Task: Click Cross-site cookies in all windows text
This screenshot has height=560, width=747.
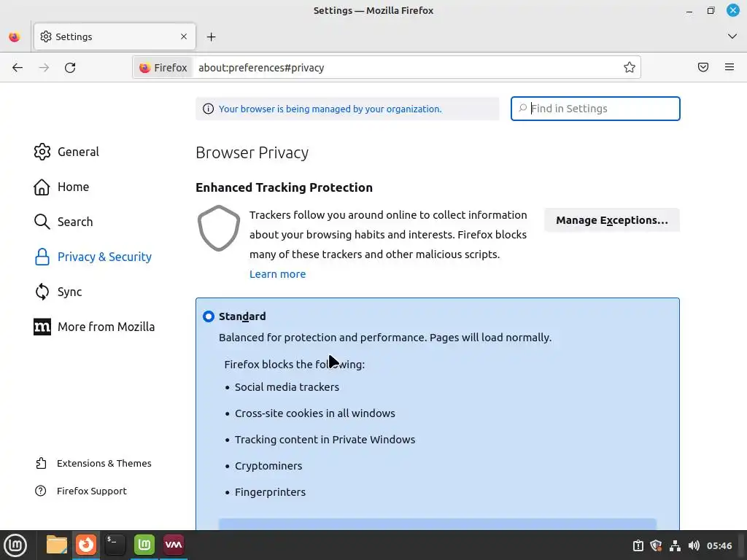Action: tap(315, 413)
